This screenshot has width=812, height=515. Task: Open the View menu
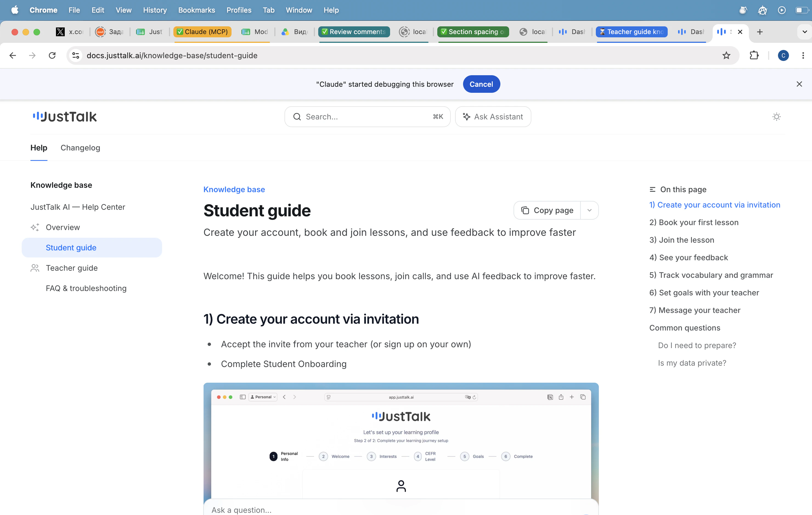click(123, 10)
